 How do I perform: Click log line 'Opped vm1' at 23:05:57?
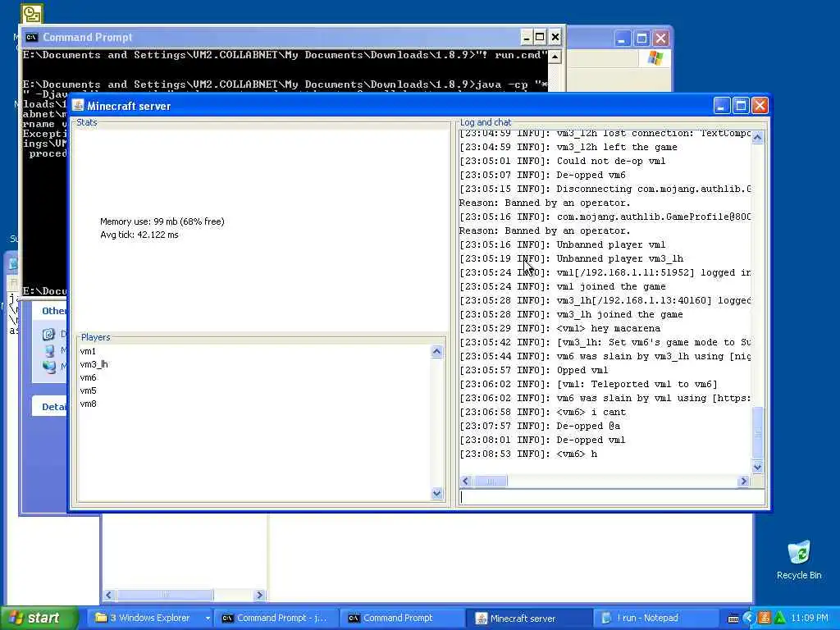(x=533, y=370)
